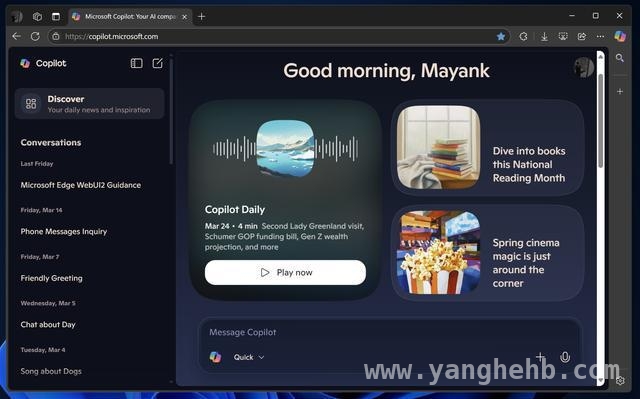640x399 pixels.
Task: Click the Copilot Daily summary text
Action: coord(284,237)
